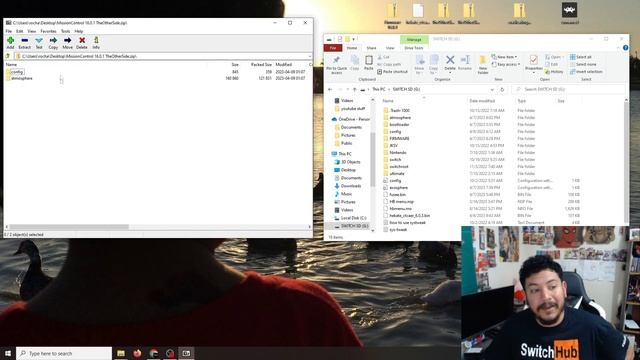Select Local Disk (C:) in navigation pane
Image resolution: width=640 pixels, height=360 pixels.
350,218
